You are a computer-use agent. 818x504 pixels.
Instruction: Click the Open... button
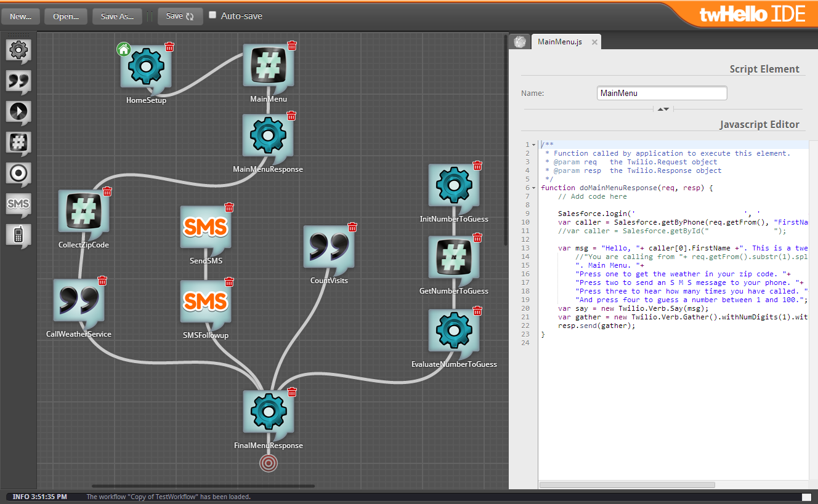(66, 17)
